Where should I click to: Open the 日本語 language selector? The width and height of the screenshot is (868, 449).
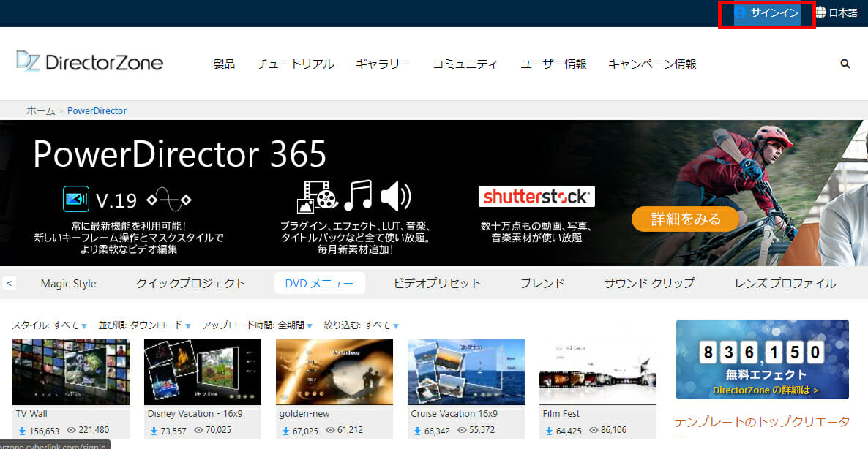tap(843, 12)
